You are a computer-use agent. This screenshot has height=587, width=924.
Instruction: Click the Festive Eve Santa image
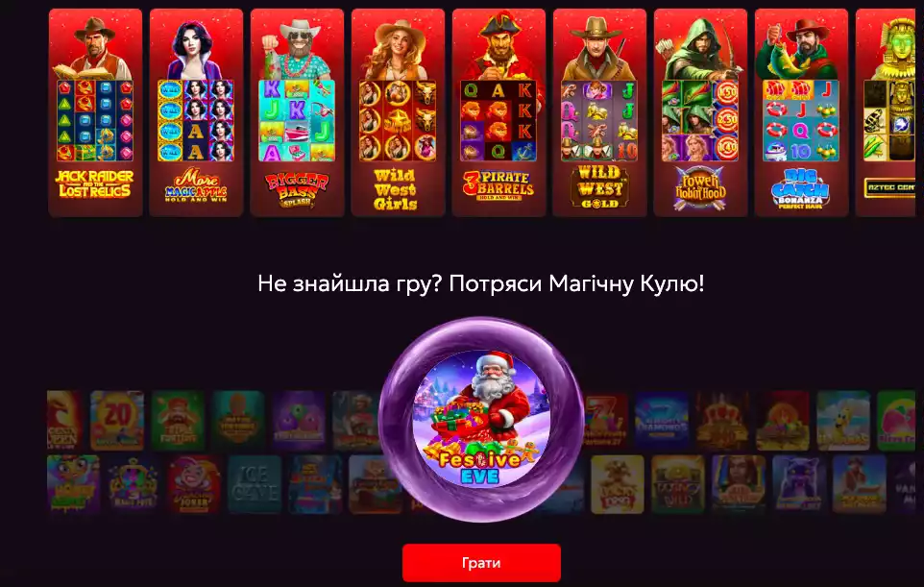click(x=481, y=419)
